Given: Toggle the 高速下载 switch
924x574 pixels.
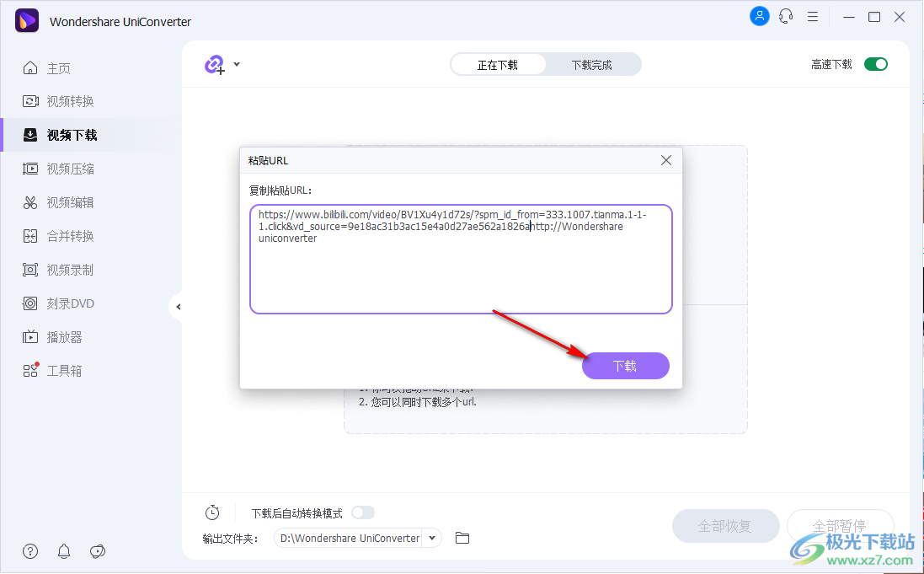Looking at the screenshot, I should point(876,64).
